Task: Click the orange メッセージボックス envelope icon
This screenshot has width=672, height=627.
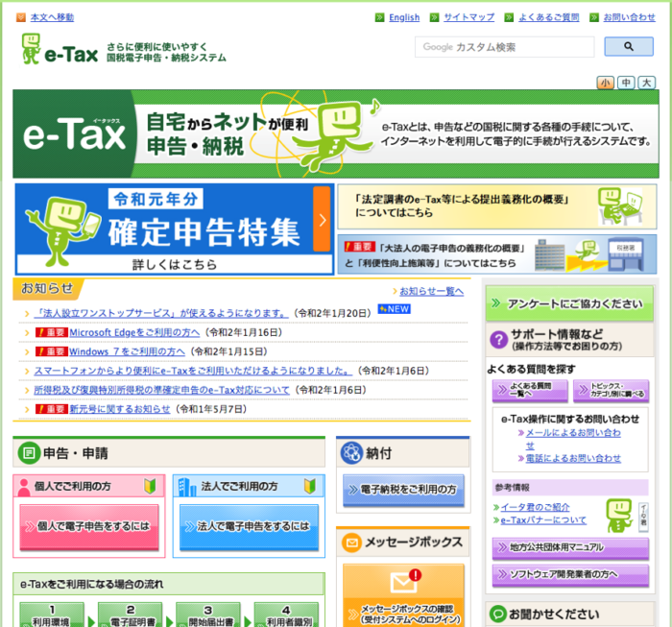Action: [x=352, y=543]
